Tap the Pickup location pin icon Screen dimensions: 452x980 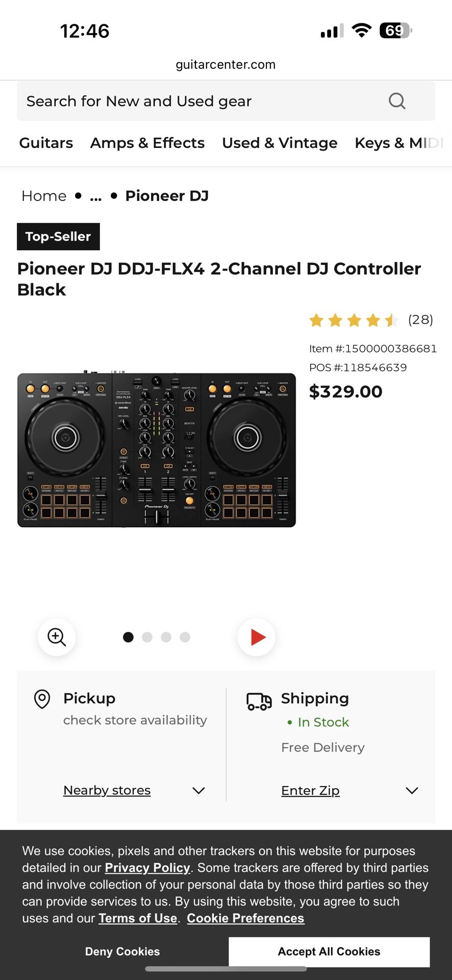coord(42,699)
